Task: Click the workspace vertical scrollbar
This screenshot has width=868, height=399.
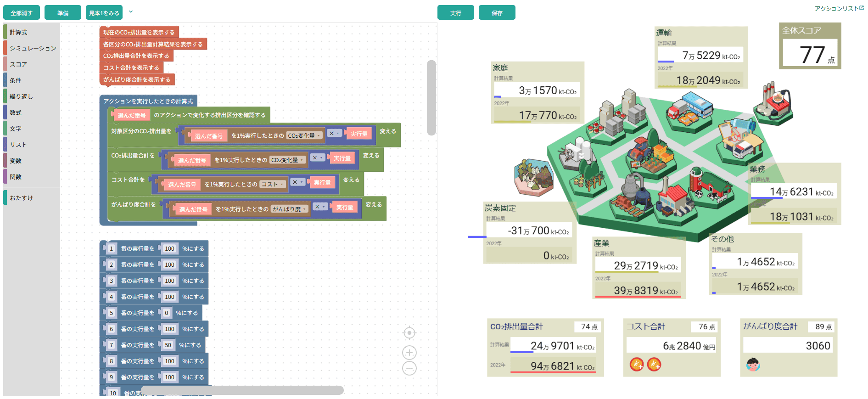Action: (x=431, y=97)
